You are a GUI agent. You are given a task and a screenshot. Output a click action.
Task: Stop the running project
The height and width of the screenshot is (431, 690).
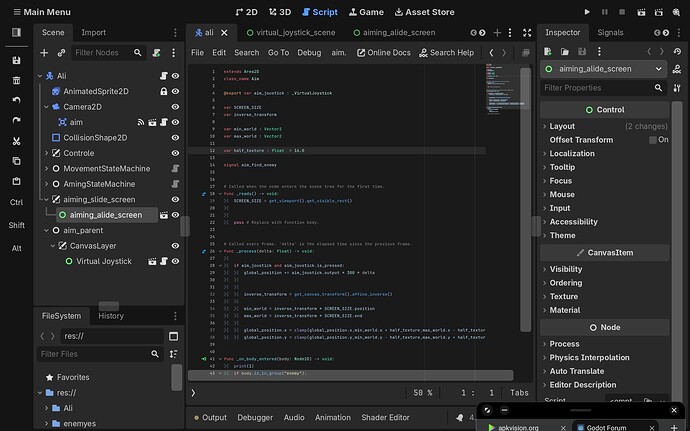[x=622, y=12]
